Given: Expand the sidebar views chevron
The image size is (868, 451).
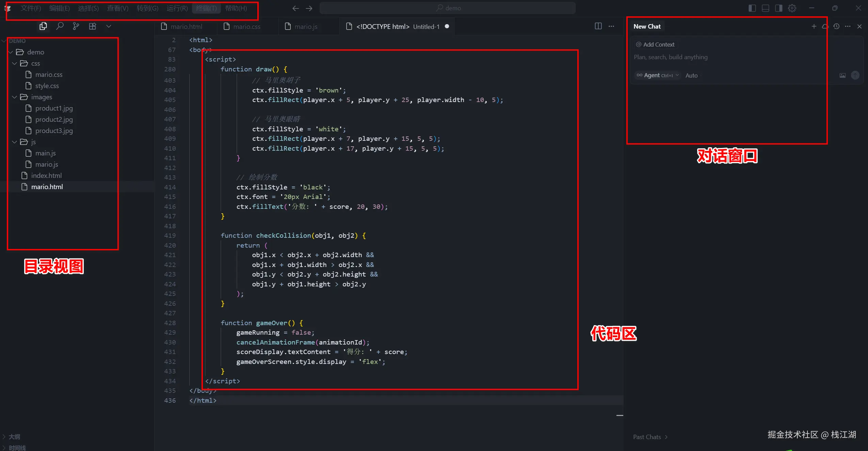Looking at the screenshot, I should point(109,26).
